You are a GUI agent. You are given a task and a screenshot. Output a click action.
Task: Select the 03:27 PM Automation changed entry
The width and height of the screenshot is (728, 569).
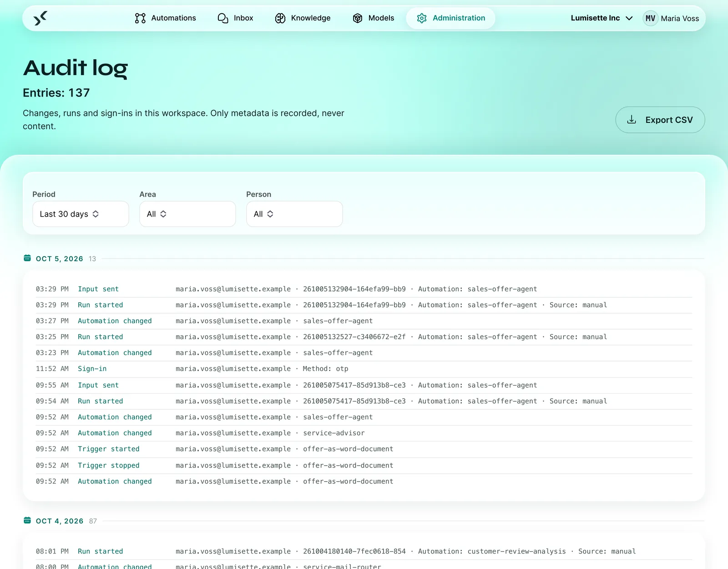(364, 321)
